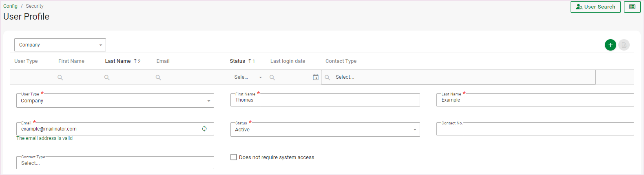Screen dimensions: 644x175
Task: Click the First Name field containing Thomas
Action: coord(325,100)
